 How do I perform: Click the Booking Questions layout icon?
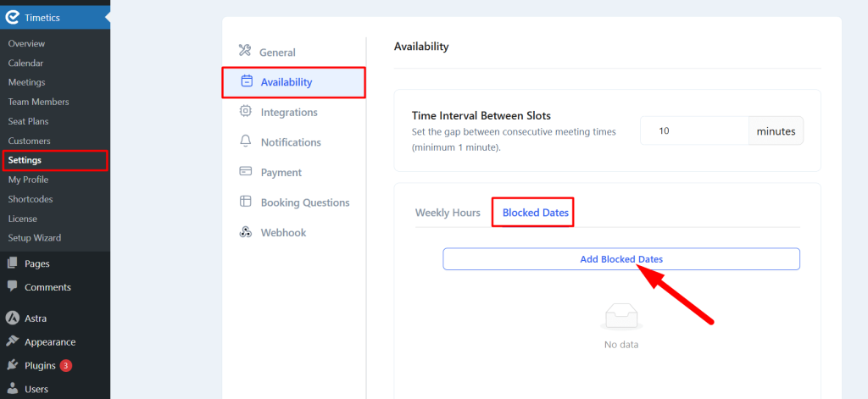point(245,202)
